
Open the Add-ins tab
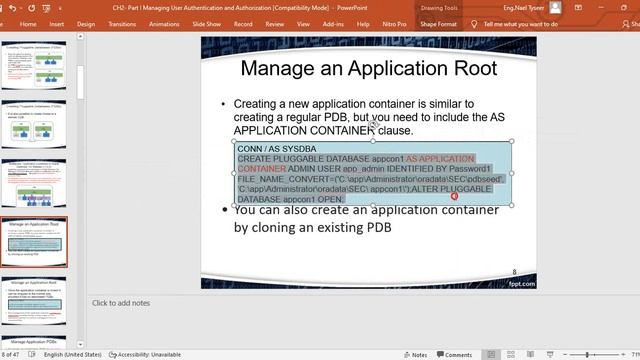coord(333,24)
